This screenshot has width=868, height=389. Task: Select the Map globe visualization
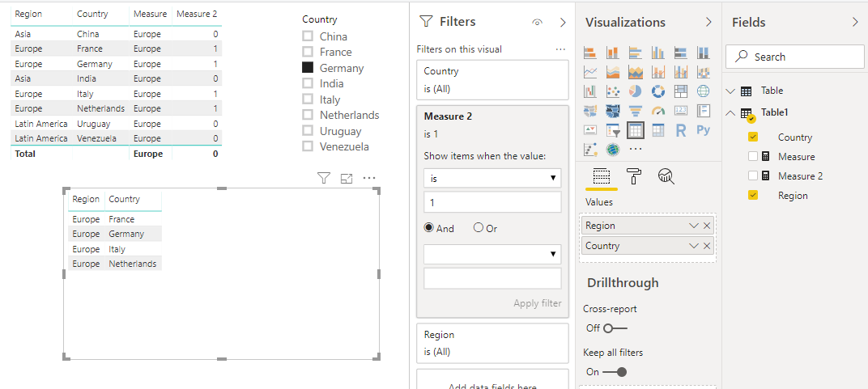click(x=703, y=91)
